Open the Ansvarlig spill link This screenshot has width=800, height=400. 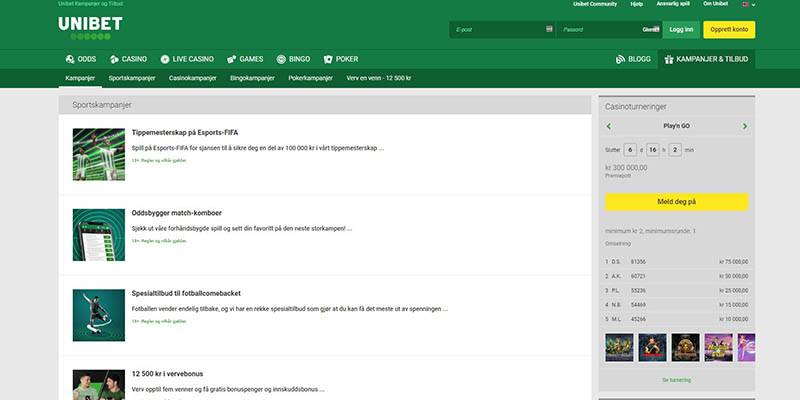click(x=673, y=4)
